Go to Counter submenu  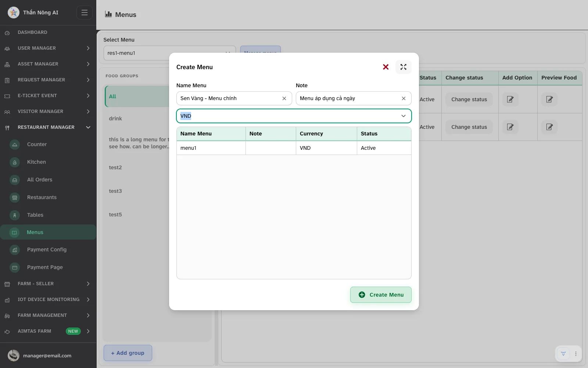[37, 145]
